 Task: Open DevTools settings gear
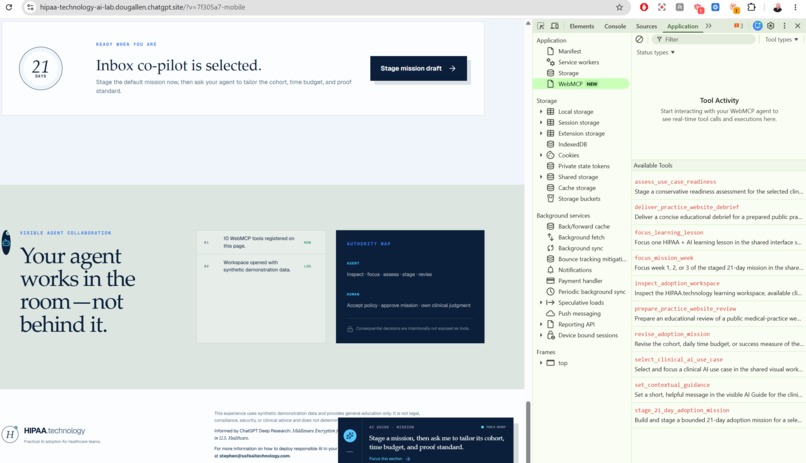pos(771,26)
